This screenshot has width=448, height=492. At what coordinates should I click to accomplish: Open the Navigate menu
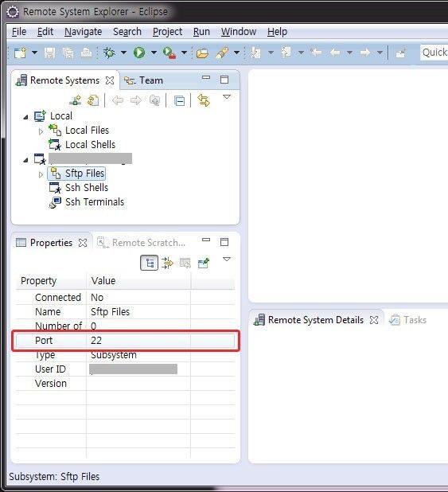pyautogui.click(x=83, y=32)
